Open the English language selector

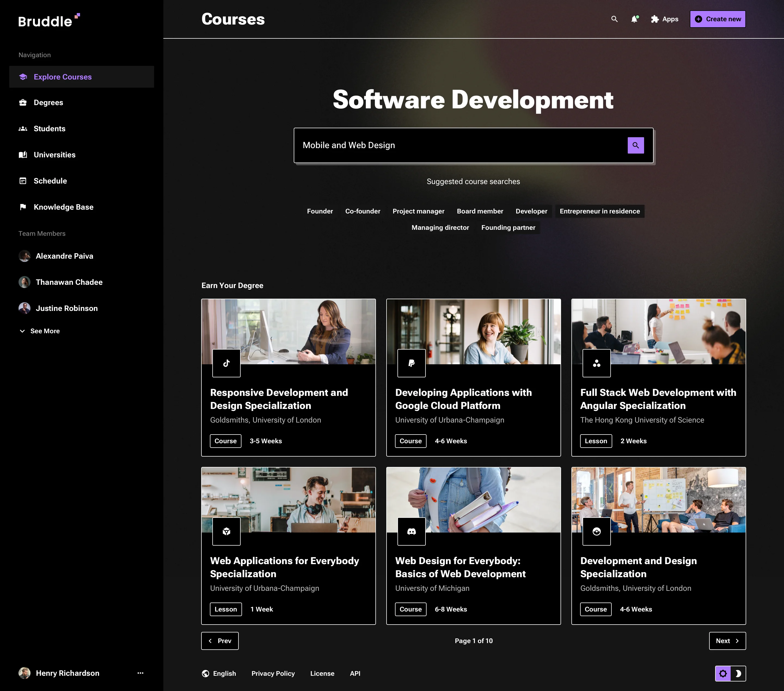point(219,673)
